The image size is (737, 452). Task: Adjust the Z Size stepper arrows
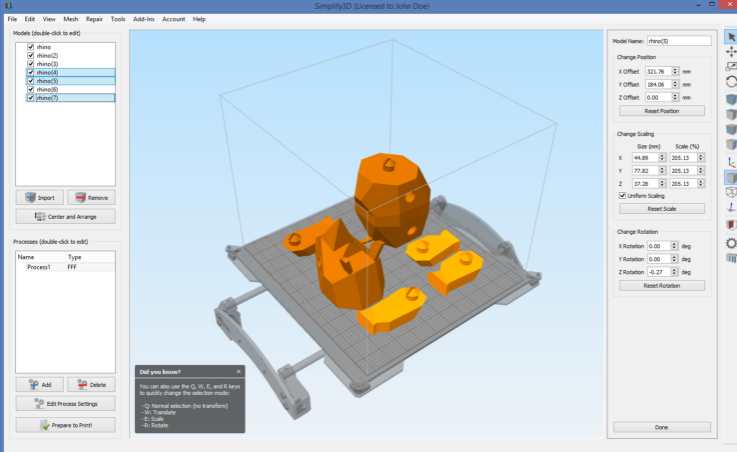pos(662,184)
